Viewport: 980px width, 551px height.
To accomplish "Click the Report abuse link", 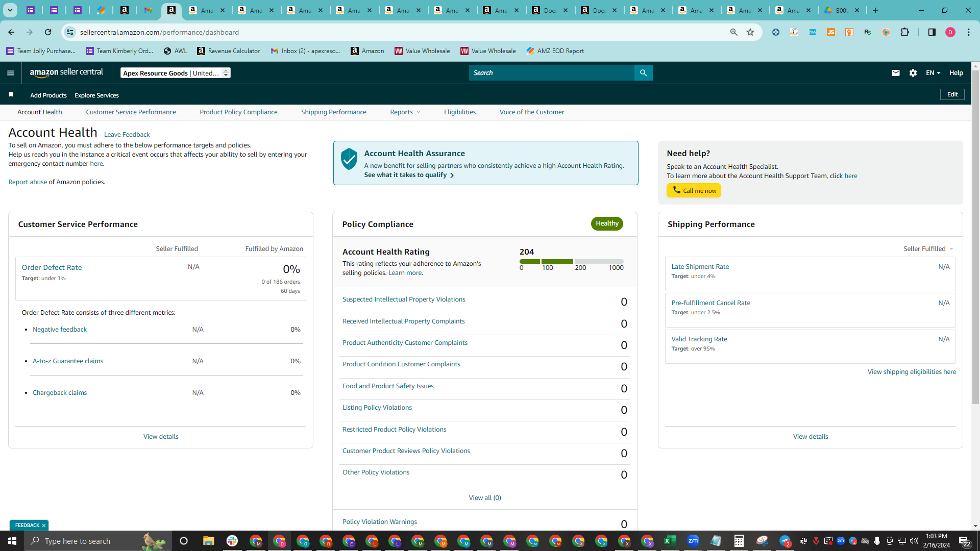I will tap(28, 182).
